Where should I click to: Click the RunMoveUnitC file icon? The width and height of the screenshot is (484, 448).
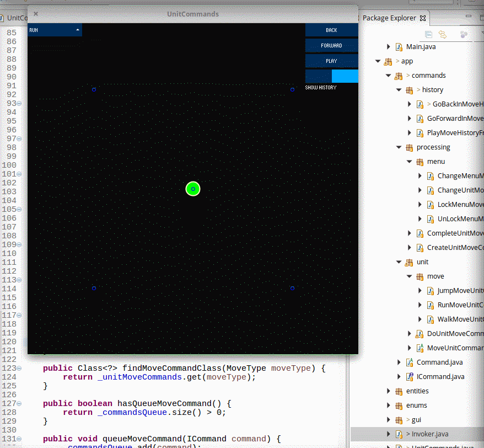tap(431, 305)
